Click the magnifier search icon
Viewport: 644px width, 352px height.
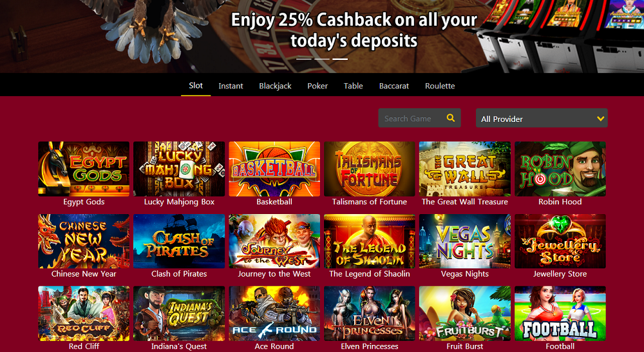click(451, 118)
